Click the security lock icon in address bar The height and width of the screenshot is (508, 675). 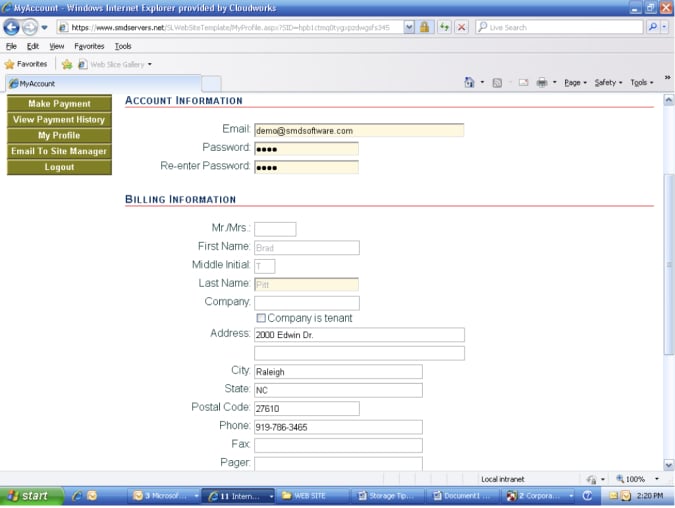click(426, 27)
